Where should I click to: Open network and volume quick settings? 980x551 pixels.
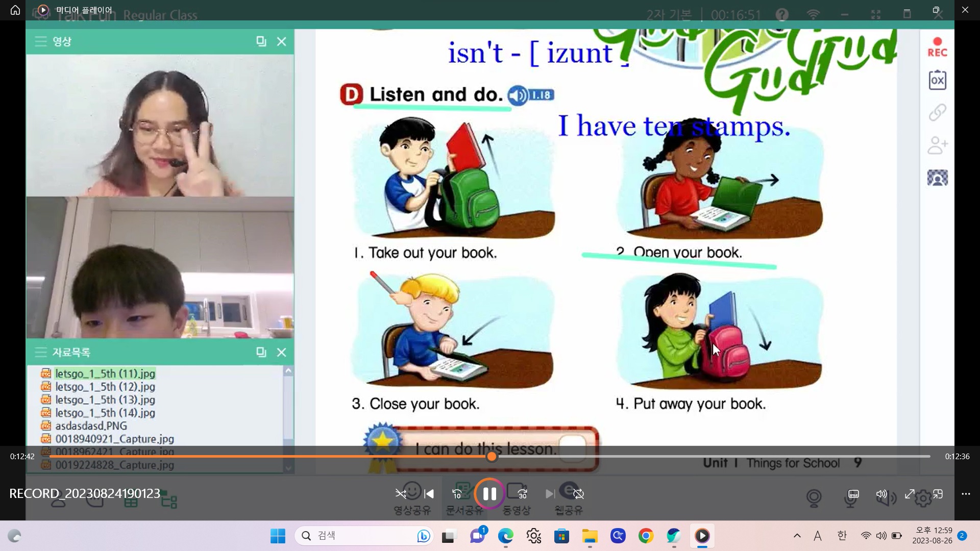click(x=881, y=536)
